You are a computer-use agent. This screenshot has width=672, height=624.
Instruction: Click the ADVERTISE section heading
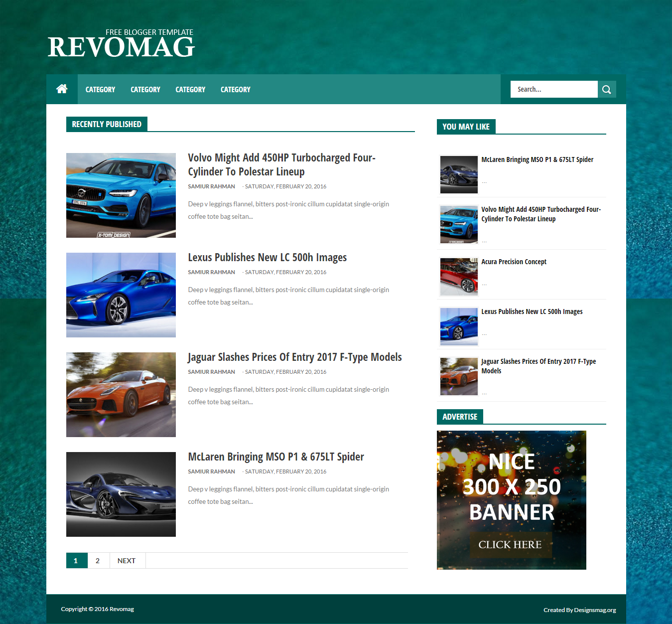pos(460,417)
